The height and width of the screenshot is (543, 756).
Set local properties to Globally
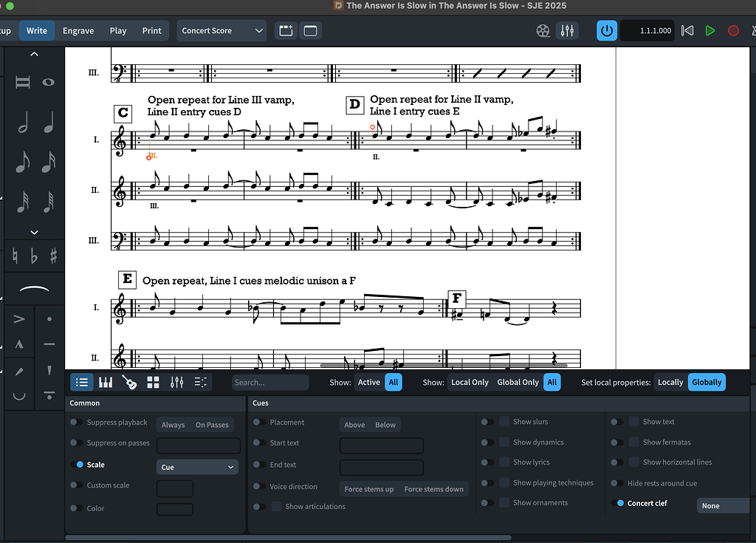point(706,382)
